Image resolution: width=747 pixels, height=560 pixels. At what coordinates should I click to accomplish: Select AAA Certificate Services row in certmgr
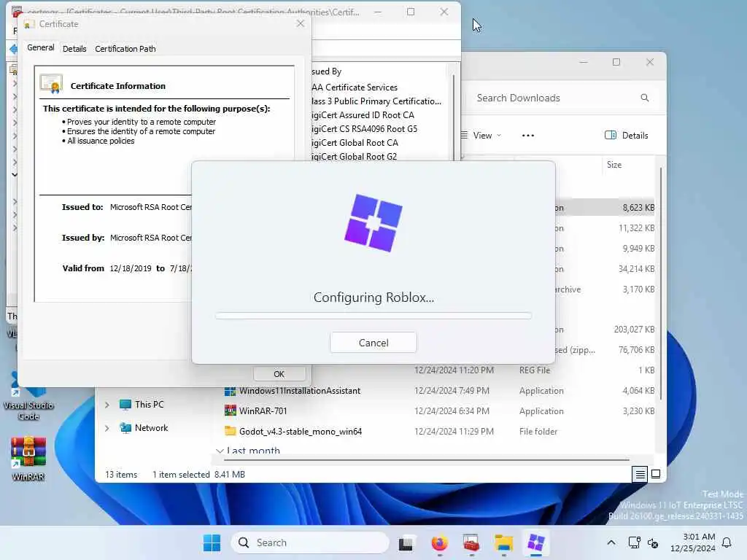355,87
